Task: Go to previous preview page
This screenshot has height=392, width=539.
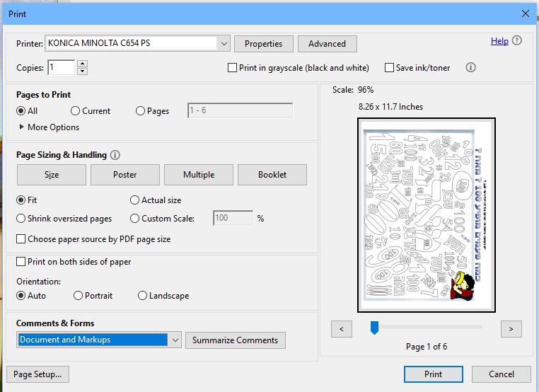Action: tap(342, 329)
